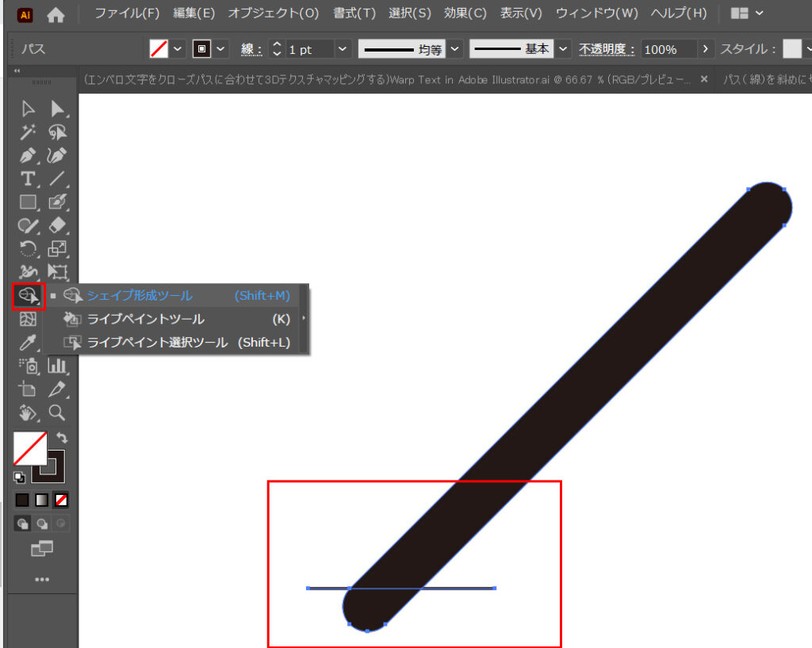This screenshot has height=648, width=812.
Task: Select the Pen tool
Action: point(28,156)
